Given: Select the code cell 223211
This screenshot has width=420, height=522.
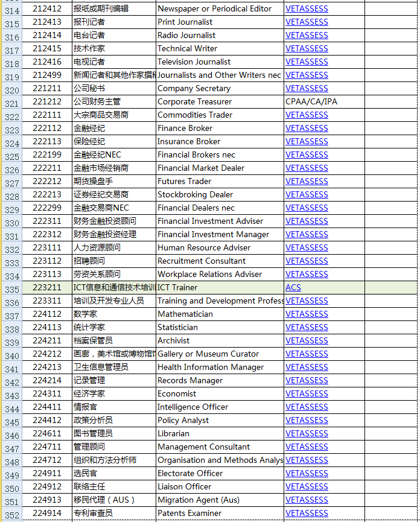Looking at the screenshot, I should [x=47, y=288].
